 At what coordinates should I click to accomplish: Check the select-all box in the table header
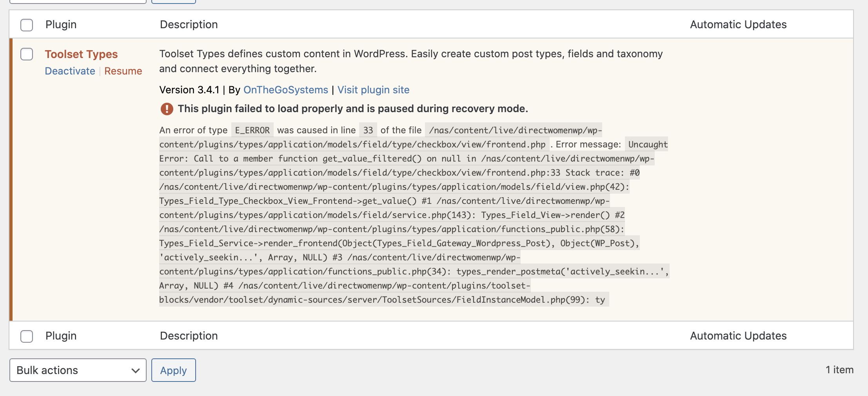pyautogui.click(x=27, y=25)
